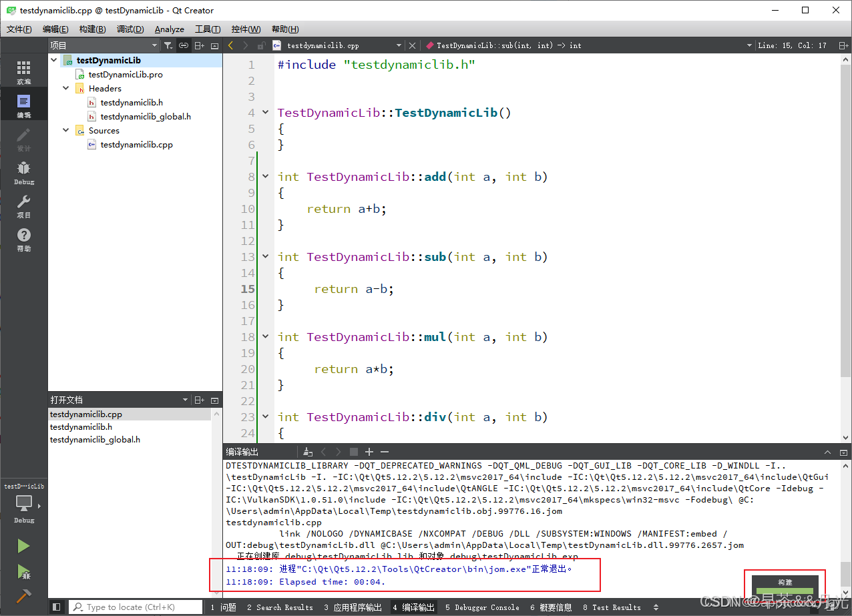
Task: Open the 控件(W) menu
Action: click(246, 29)
